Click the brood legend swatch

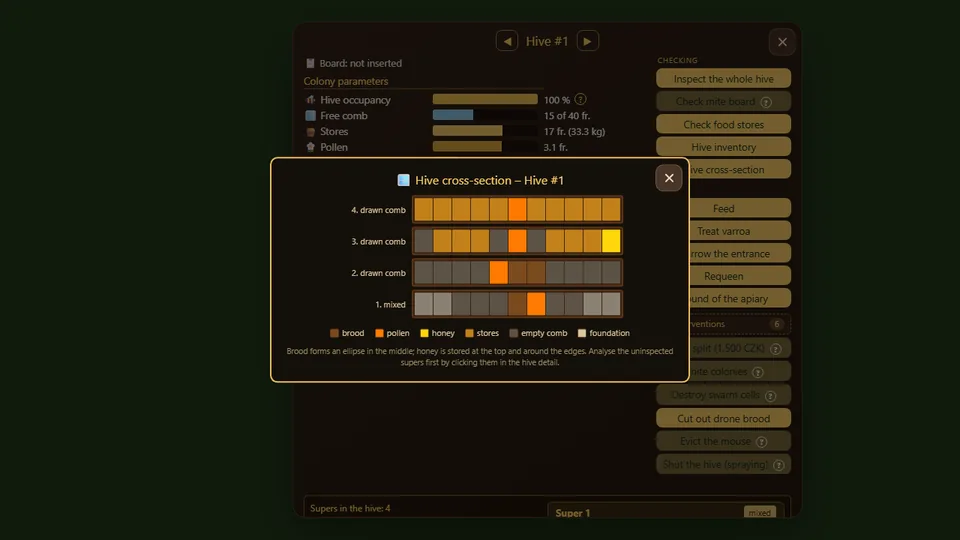coord(334,333)
